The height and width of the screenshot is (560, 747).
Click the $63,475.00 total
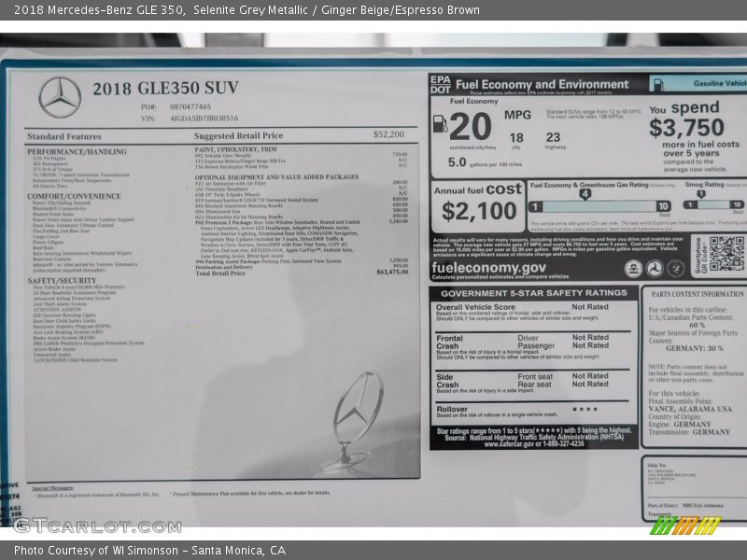392,272
